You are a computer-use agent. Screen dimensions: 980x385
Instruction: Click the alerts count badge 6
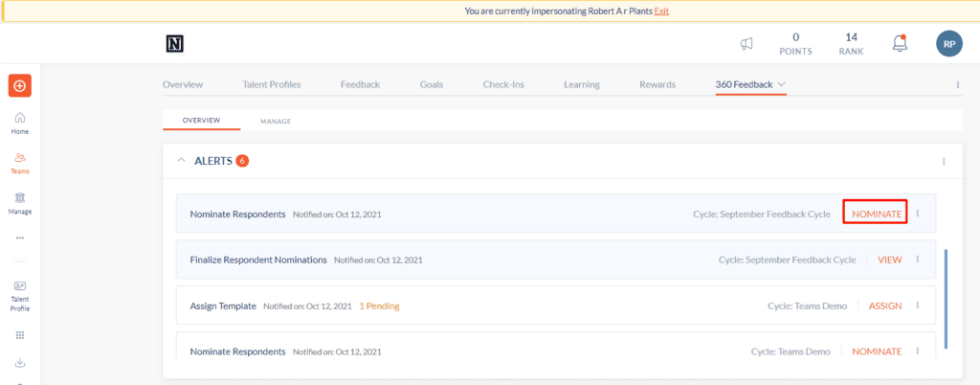(242, 161)
